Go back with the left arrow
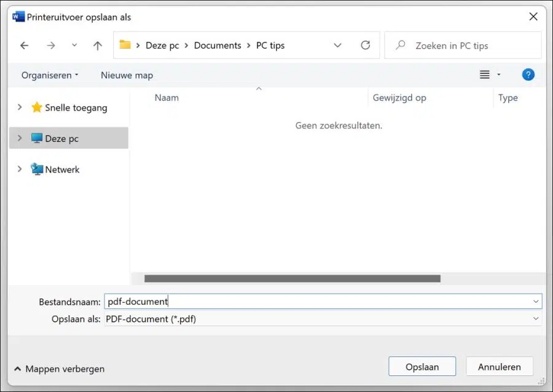 (25, 45)
